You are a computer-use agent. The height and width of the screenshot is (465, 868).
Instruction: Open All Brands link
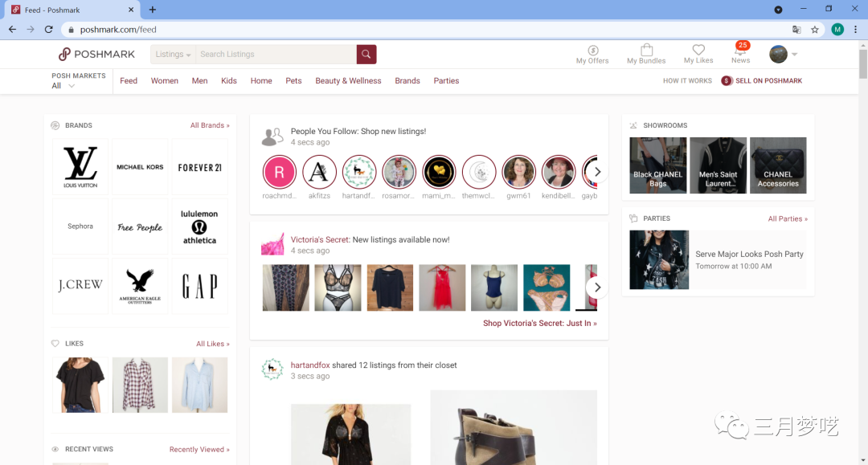coord(210,125)
